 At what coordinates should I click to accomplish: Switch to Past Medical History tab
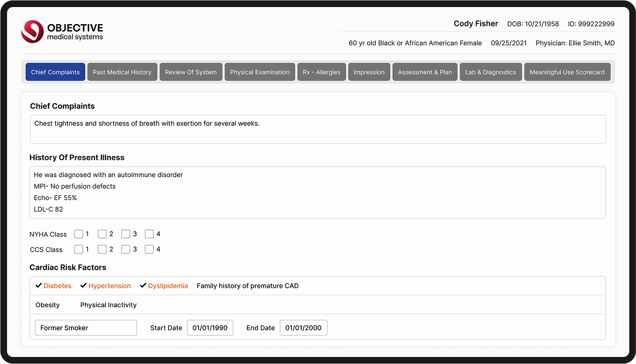coord(122,72)
